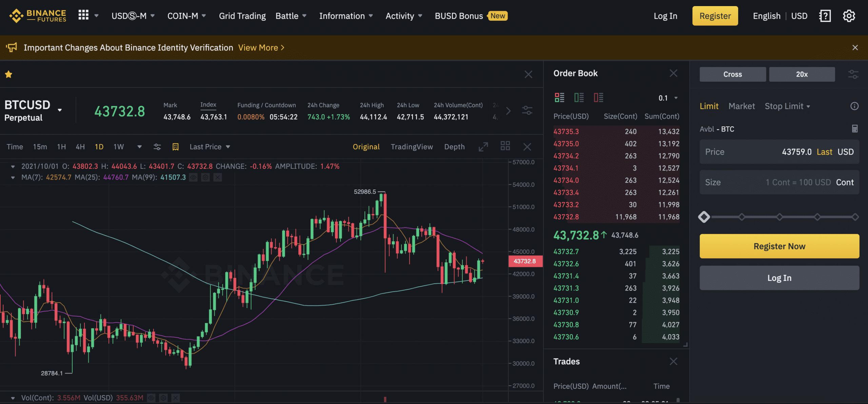Hide the Volume indicator with eye icon

coord(151,398)
